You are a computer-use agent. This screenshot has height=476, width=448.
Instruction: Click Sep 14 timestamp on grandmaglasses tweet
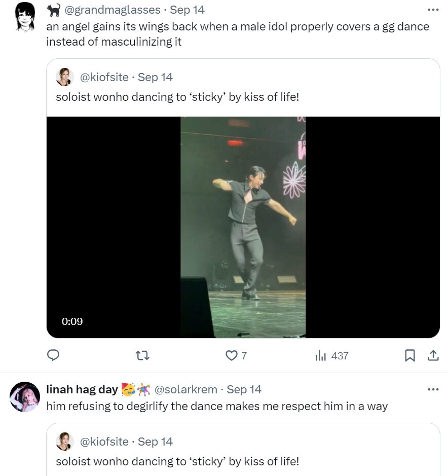pos(188,10)
